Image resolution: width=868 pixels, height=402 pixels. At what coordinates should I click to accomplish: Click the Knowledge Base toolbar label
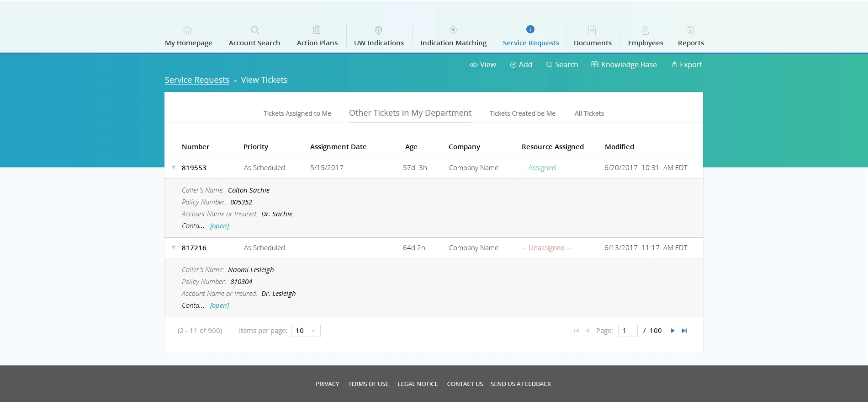click(629, 65)
